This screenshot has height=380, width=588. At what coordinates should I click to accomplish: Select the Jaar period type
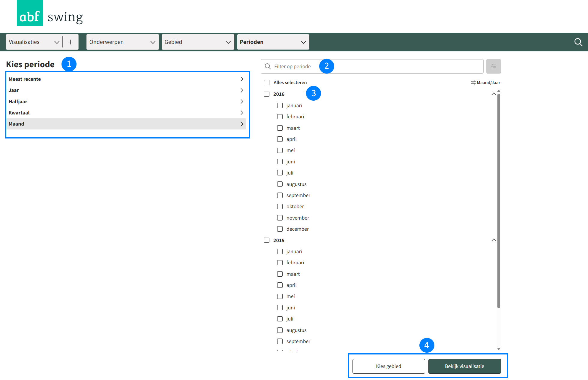tap(14, 90)
